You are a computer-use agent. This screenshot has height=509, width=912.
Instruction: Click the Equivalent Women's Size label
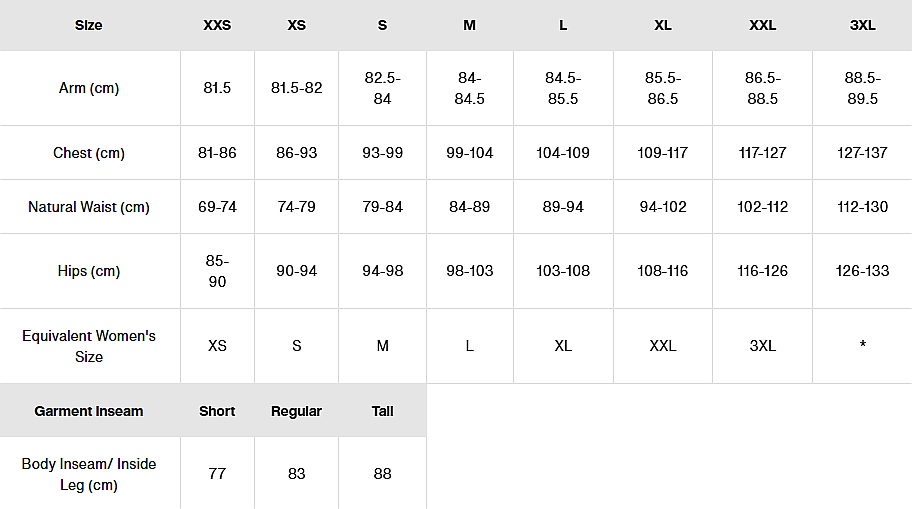(x=89, y=346)
